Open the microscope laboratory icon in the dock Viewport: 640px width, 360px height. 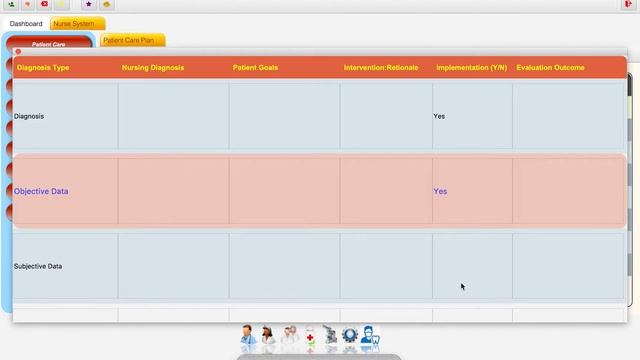pyautogui.click(x=330, y=336)
